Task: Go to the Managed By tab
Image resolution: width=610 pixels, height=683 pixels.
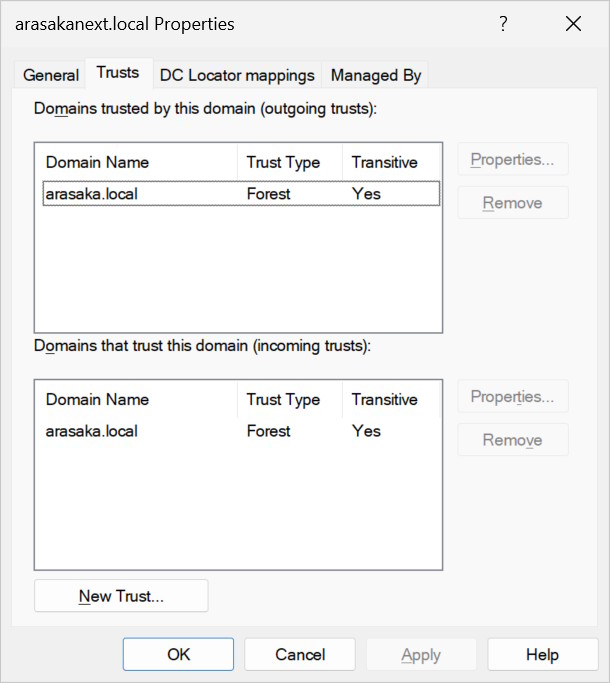Action: 376,75
